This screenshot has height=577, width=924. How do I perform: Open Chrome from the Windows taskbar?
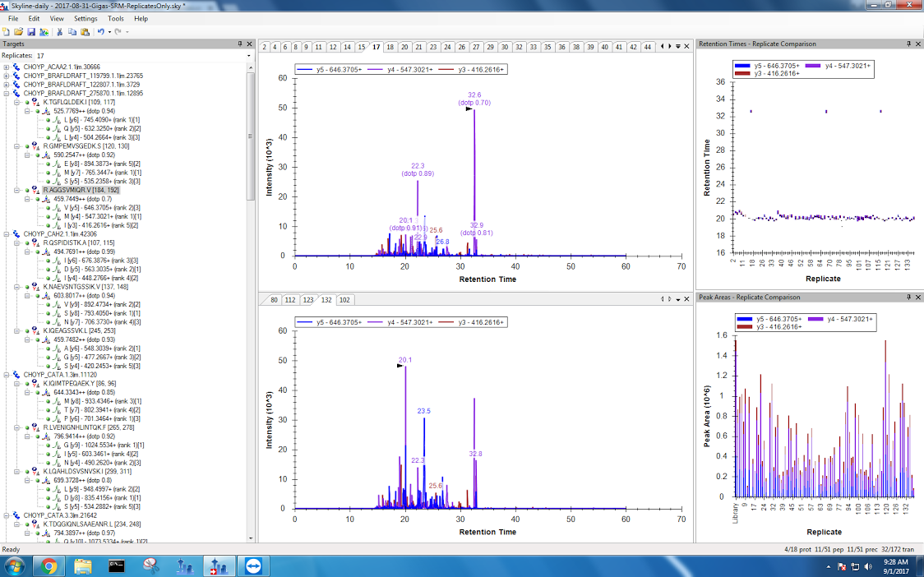click(x=49, y=565)
